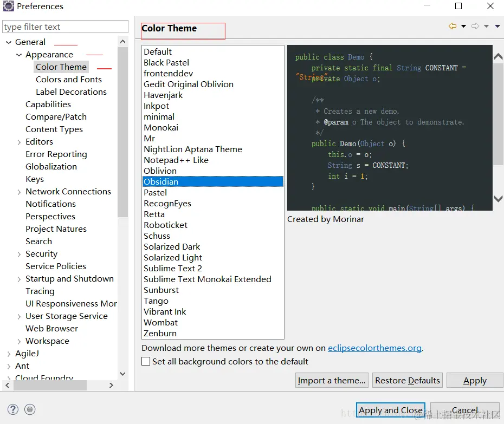Click Import a theme button

[332, 380]
